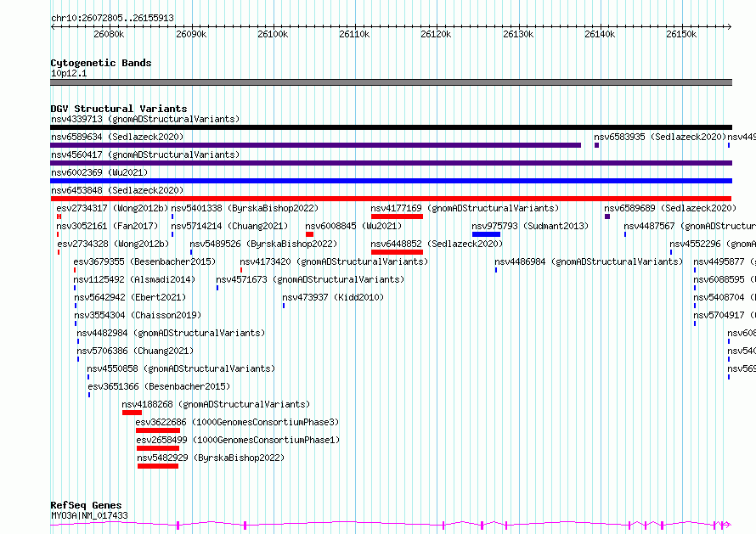This screenshot has width=756, height=534.
Task: Click the red nsv6453848 variant bar
Action: coord(391,199)
